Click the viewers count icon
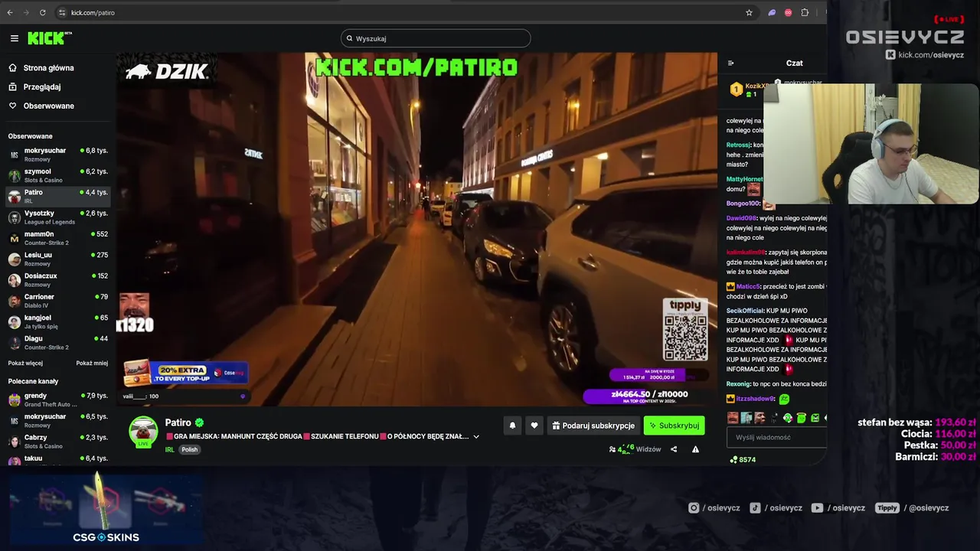Image resolution: width=980 pixels, height=551 pixels. pos(612,449)
